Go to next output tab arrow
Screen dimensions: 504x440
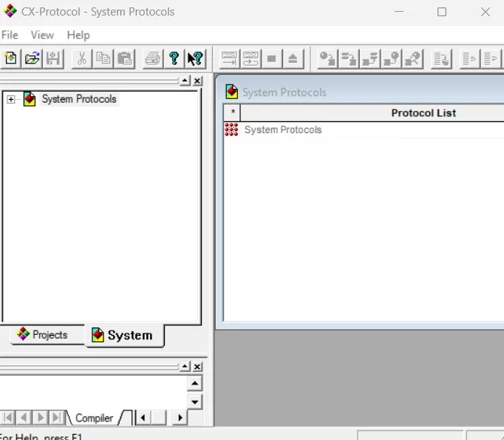pos(40,418)
